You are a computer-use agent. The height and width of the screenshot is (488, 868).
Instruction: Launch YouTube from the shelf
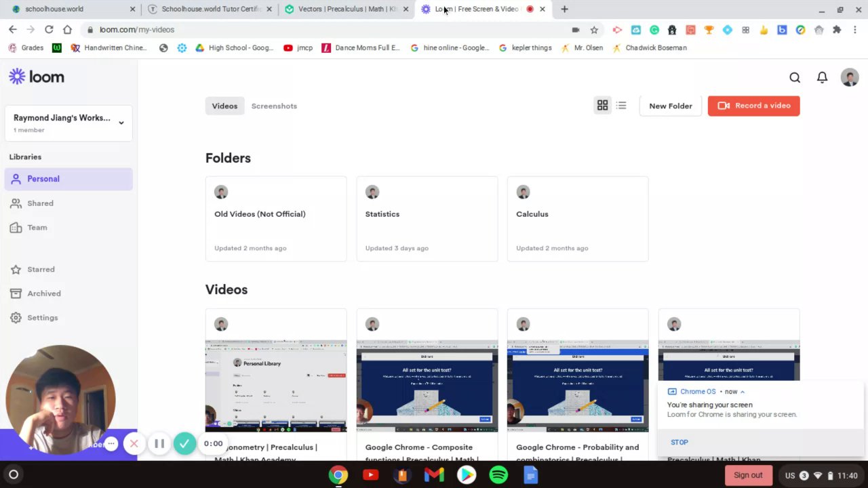click(x=370, y=475)
